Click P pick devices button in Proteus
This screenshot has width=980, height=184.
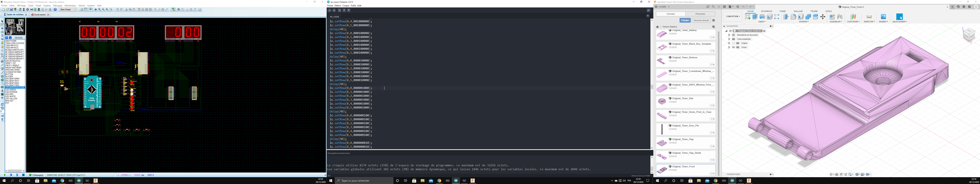coord(7,38)
